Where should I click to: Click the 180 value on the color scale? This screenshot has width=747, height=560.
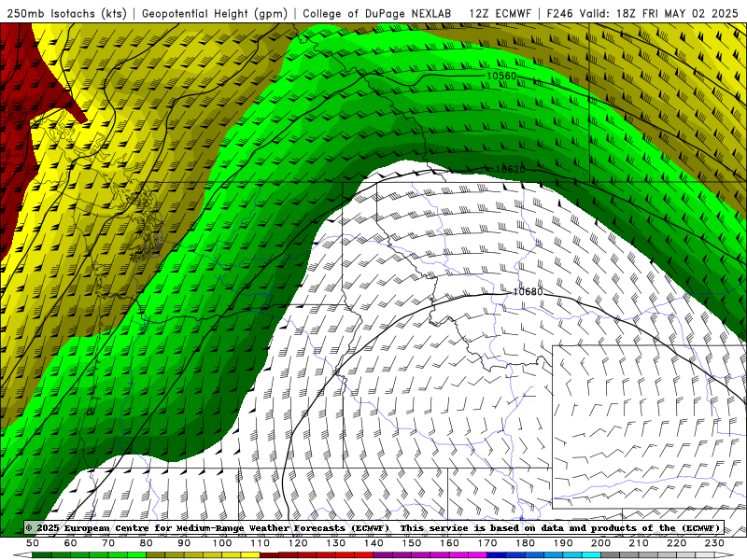click(x=525, y=543)
